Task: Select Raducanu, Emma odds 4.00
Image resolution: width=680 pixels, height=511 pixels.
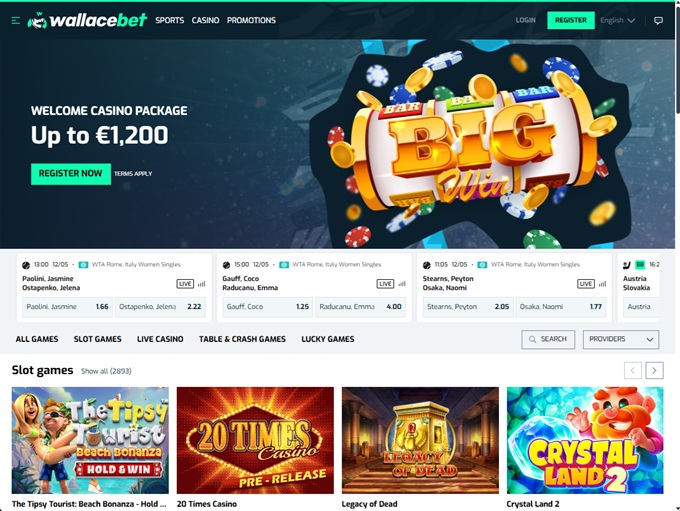Action: pos(360,307)
